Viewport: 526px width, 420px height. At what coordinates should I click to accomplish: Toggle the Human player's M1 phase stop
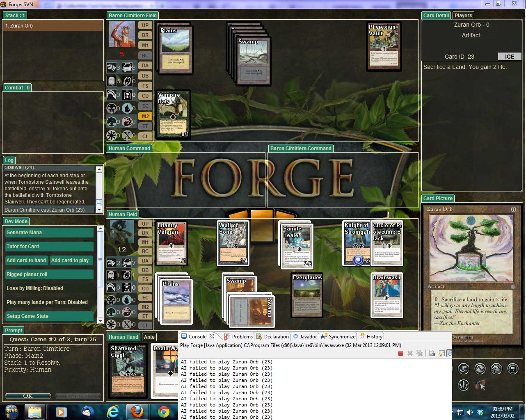click(145, 242)
